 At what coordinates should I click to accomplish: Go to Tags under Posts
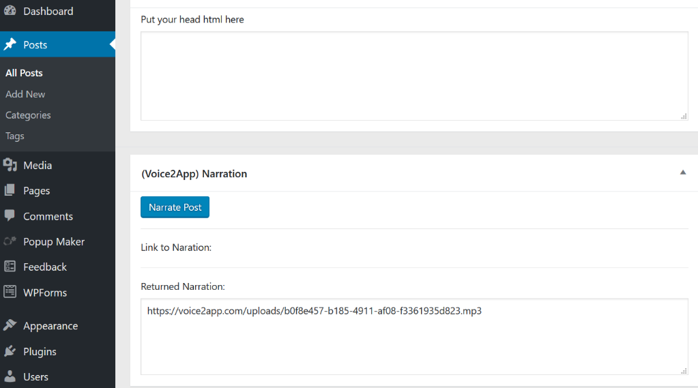(15, 136)
